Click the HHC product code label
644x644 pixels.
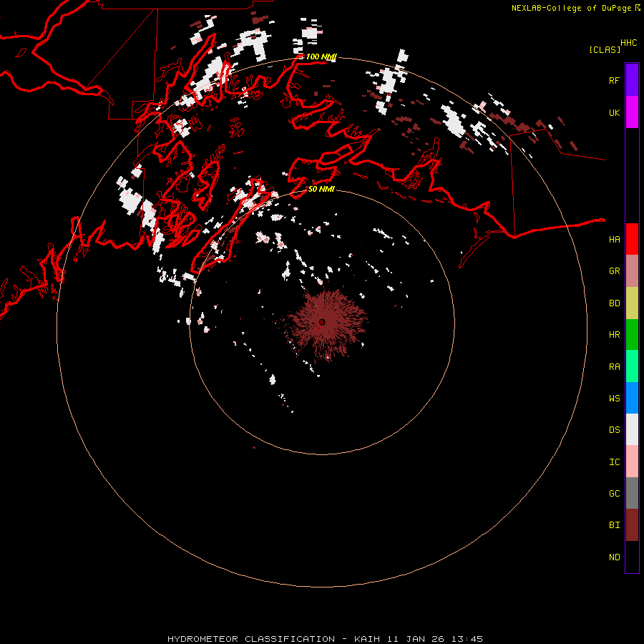point(628,43)
